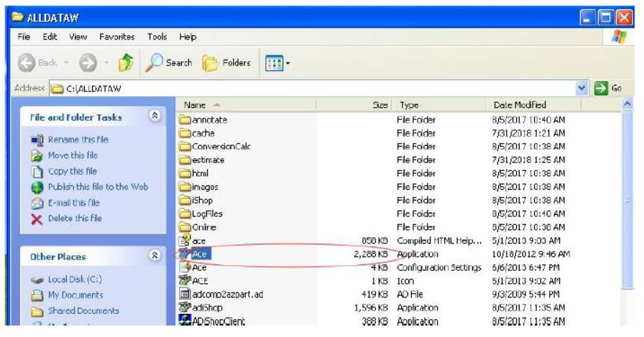Open Local Disk (C:) link

[x=75, y=280]
